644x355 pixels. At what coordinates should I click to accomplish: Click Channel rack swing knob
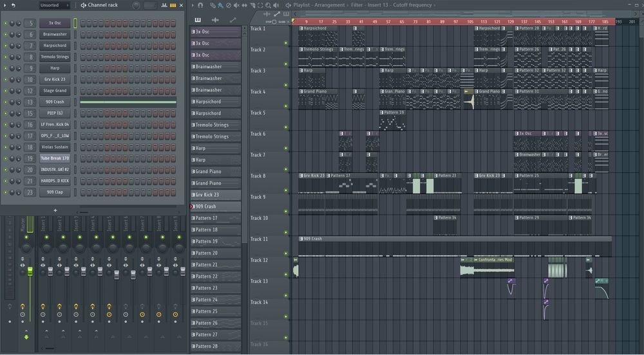[136, 6]
